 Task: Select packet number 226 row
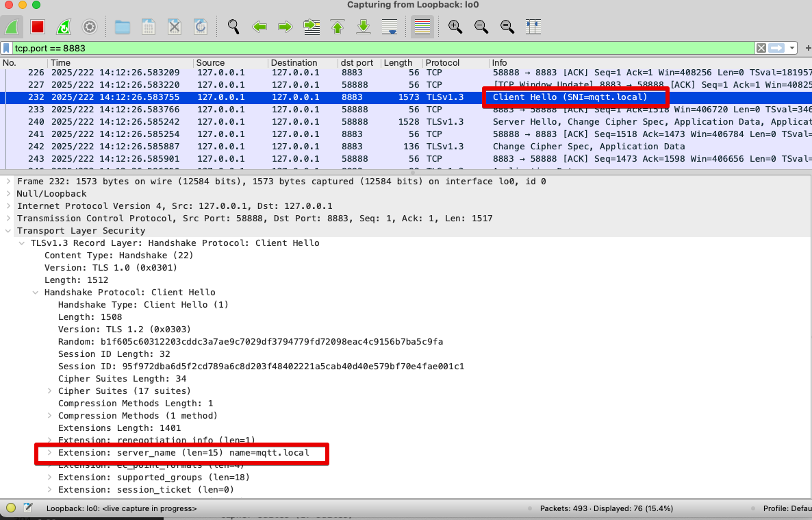(x=406, y=73)
